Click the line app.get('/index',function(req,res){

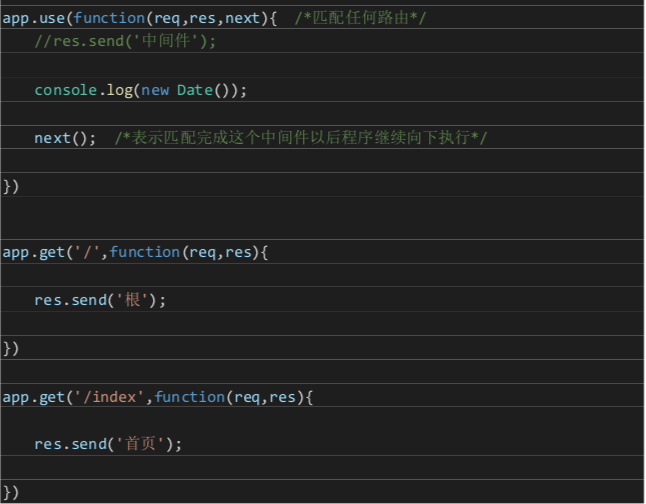point(158,397)
